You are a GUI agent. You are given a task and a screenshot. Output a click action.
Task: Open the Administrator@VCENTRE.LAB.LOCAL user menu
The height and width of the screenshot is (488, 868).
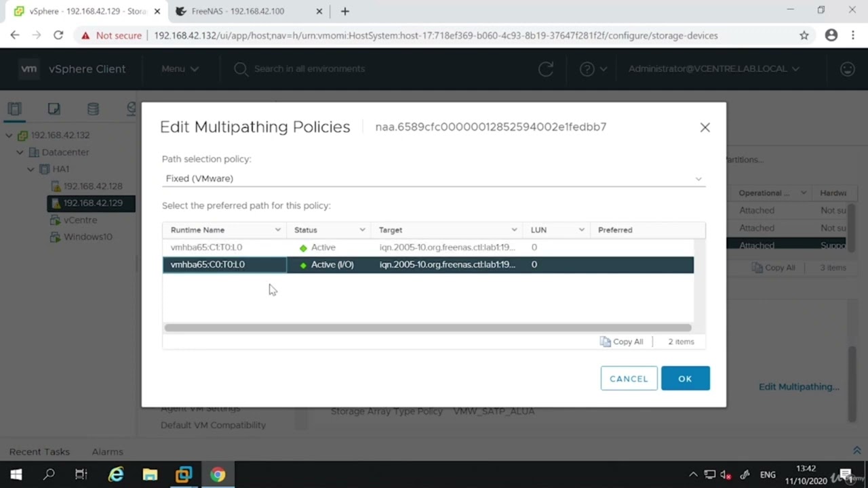(713, 68)
